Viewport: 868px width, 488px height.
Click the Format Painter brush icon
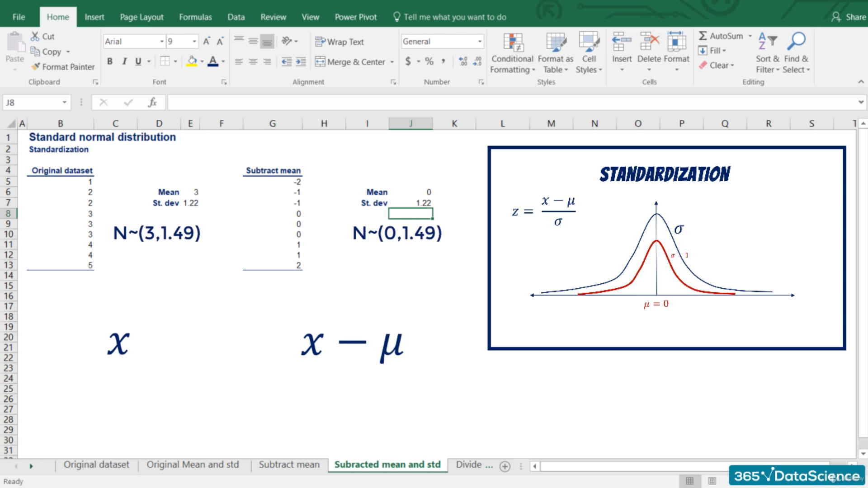(x=36, y=67)
